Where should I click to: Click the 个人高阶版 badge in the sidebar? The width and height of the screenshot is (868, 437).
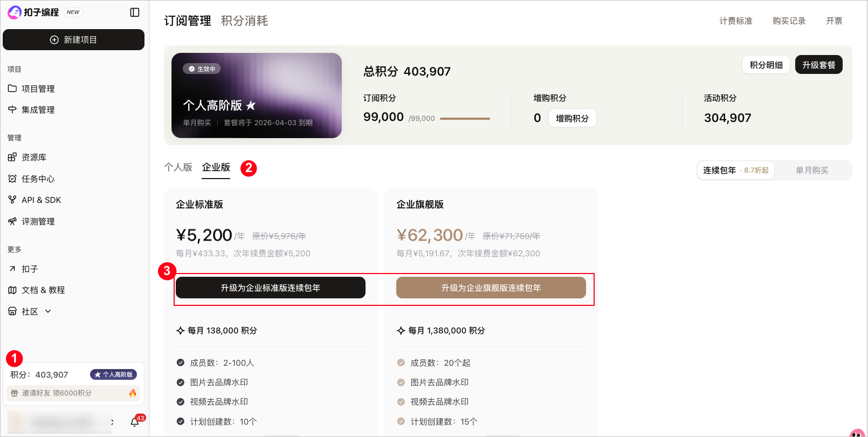113,374
